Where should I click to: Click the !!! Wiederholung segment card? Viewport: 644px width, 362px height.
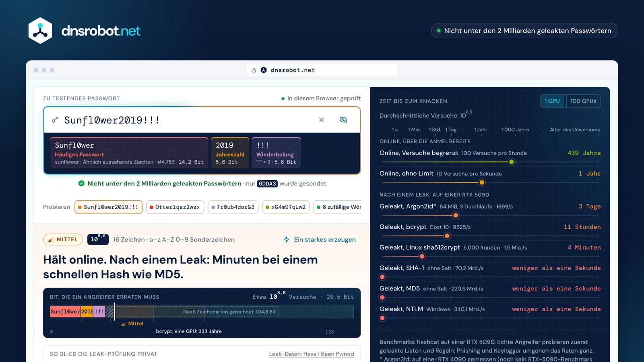coord(276,152)
